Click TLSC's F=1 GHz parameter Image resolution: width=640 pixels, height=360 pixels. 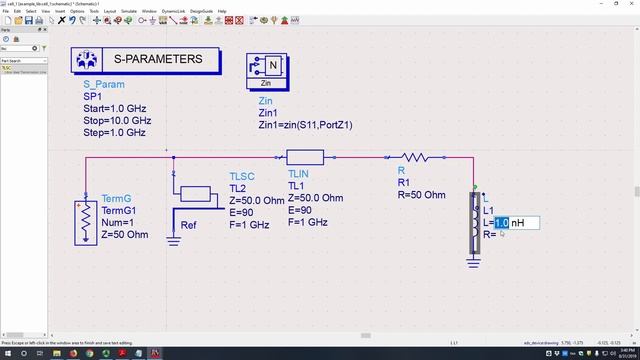pos(249,225)
